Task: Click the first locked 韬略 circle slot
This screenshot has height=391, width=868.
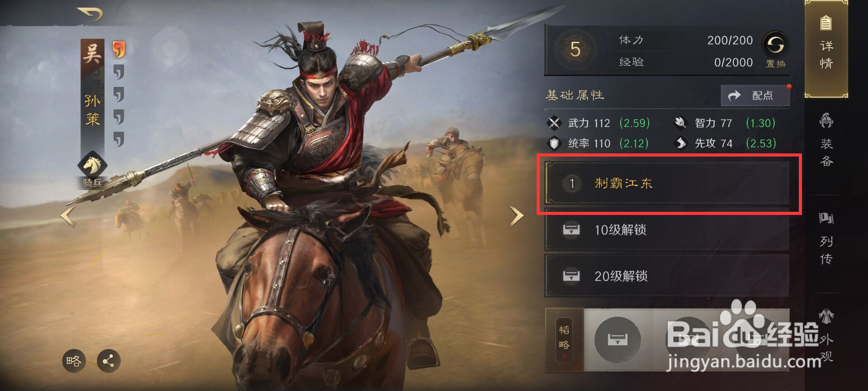Action: coord(618,340)
